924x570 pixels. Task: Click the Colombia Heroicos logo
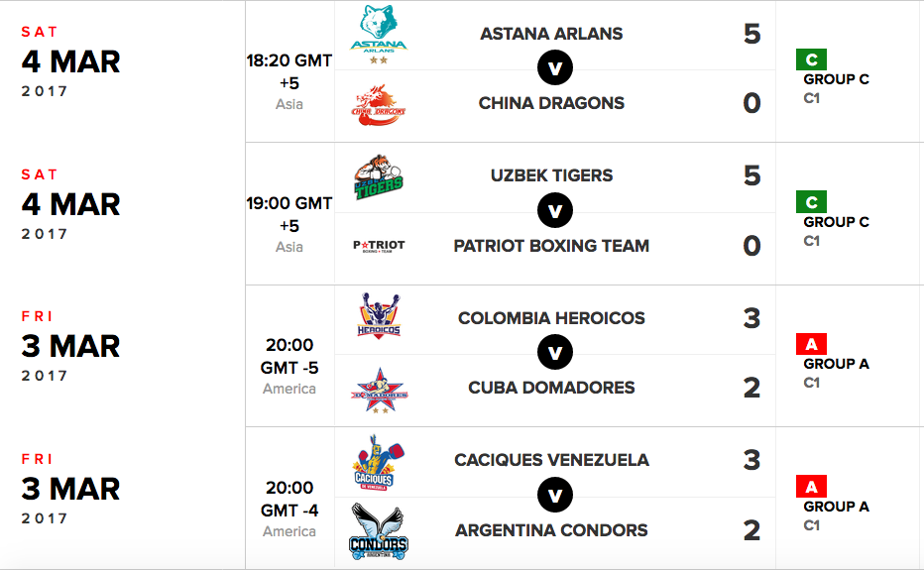click(x=379, y=318)
